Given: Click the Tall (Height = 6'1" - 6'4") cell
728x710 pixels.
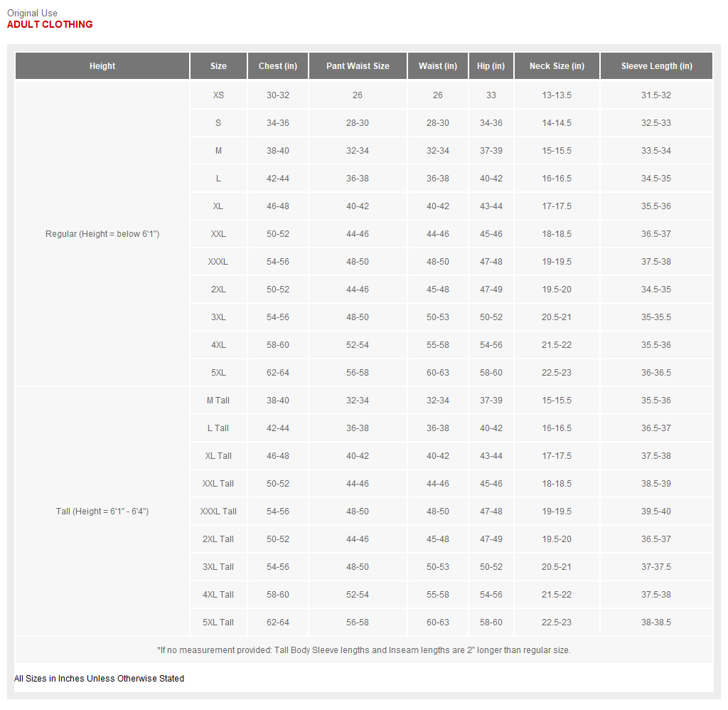Looking at the screenshot, I should click(x=102, y=512).
